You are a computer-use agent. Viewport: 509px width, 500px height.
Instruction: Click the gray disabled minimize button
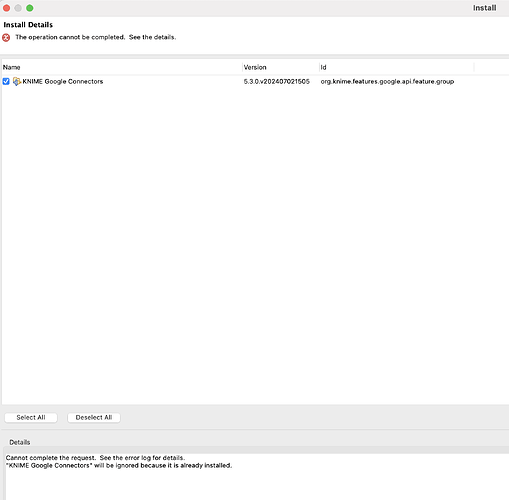pyautogui.click(x=18, y=8)
